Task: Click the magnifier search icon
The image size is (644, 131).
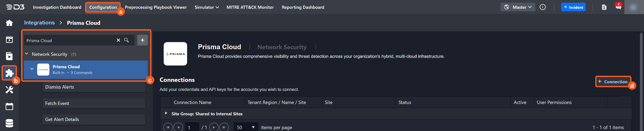Action: (x=126, y=40)
